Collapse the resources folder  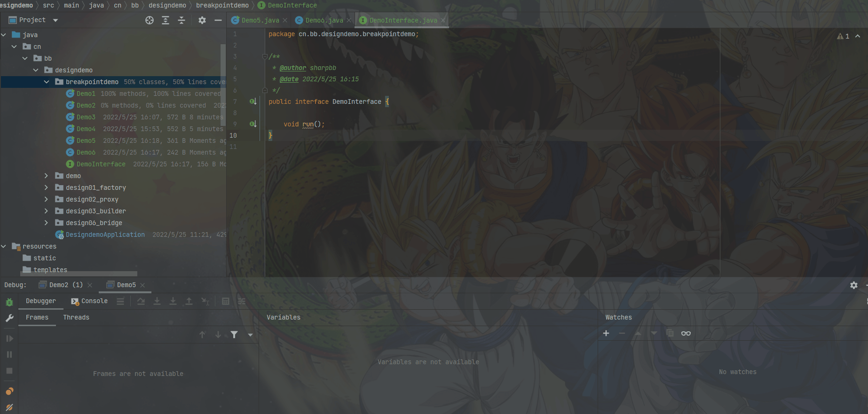[4, 246]
